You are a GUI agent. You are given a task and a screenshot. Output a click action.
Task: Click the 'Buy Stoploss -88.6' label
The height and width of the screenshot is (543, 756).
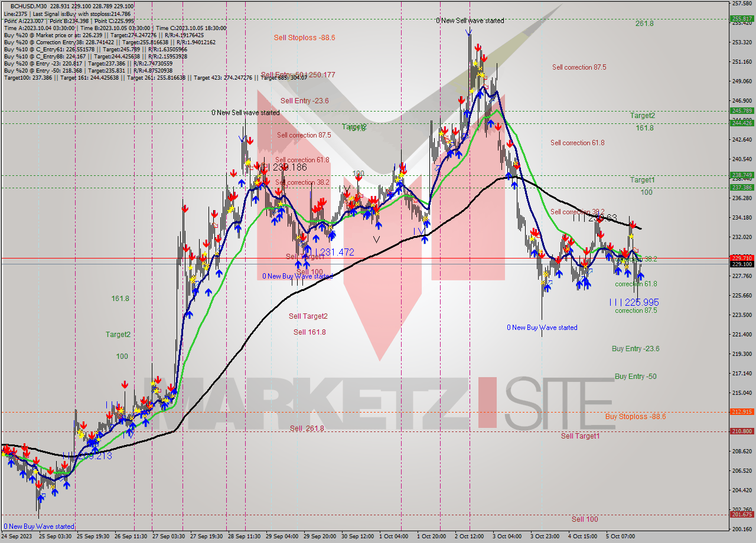click(636, 417)
